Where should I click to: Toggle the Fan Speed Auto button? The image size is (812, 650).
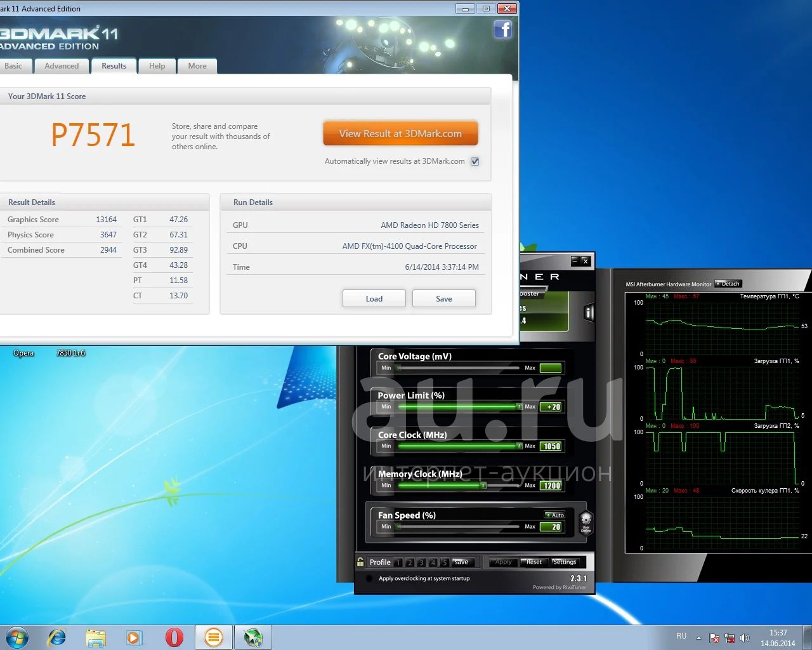point(554,515)
